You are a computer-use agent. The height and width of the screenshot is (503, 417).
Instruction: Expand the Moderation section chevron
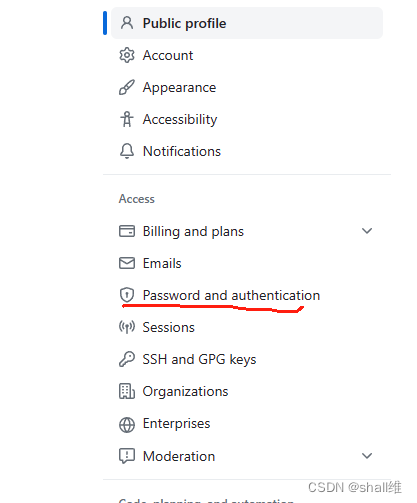point(367,456)
